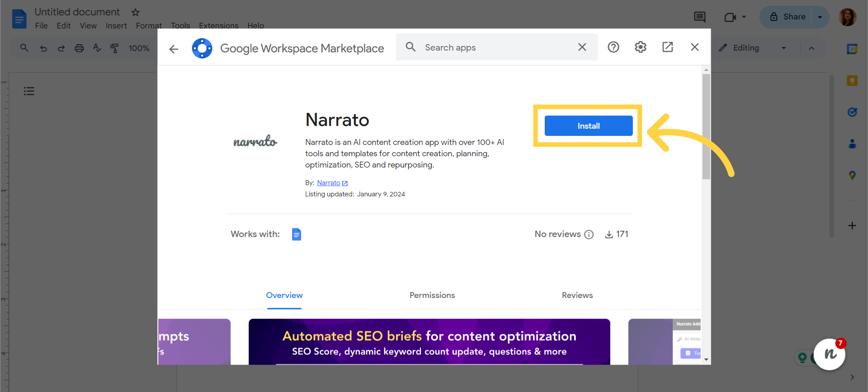The image size is (868, 392).
Task: Click the download count icon
Action: point(609,234)
